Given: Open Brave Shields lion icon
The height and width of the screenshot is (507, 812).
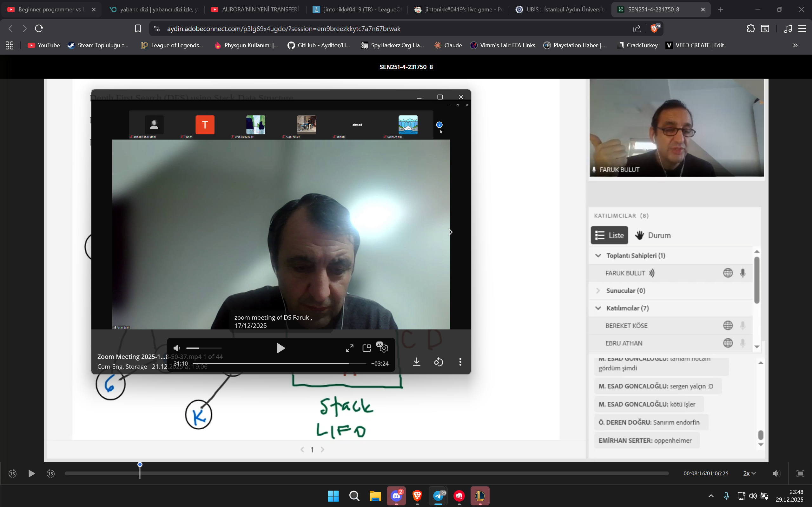Looking at the screenshot, I should click(x=655, y=28).
